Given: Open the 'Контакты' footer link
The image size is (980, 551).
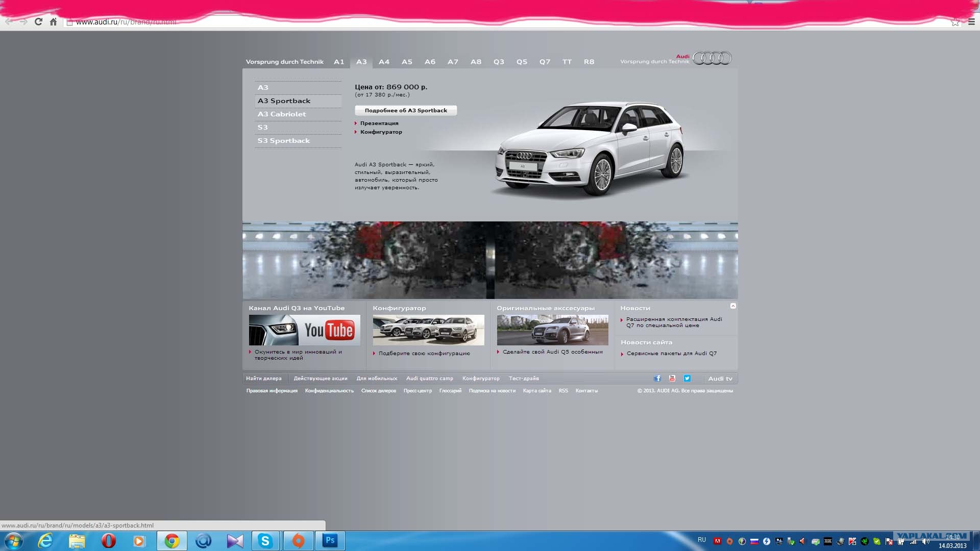Looking at the screenshot, I should tap(586, 391).
